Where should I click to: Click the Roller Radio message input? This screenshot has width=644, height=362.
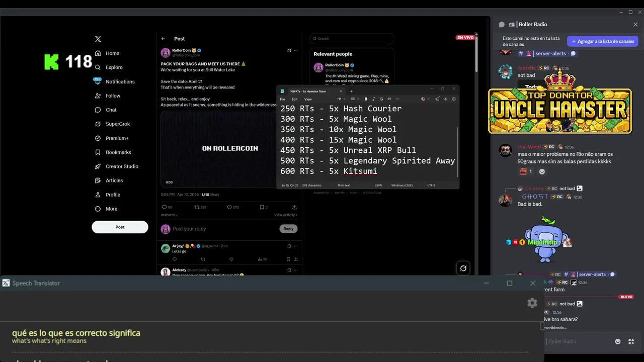pyautogui.click(x=579, y=341)
